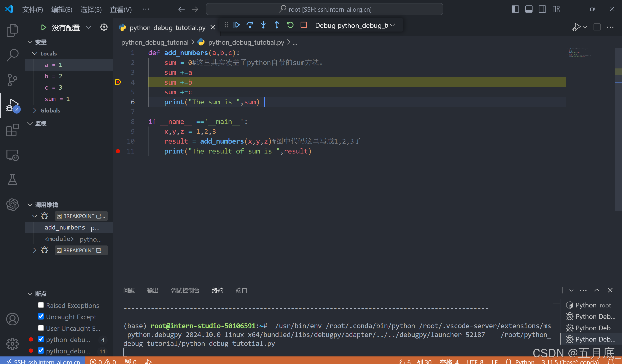622x364 pixels.
Task: Continue execution in debug toolbar
Action: coord(236,25)
